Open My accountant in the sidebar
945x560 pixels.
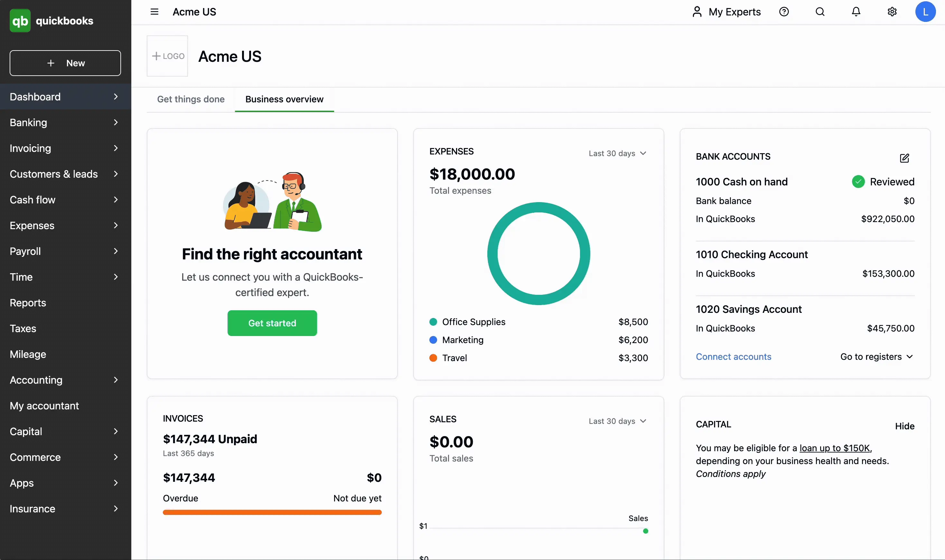click(66, 406)
